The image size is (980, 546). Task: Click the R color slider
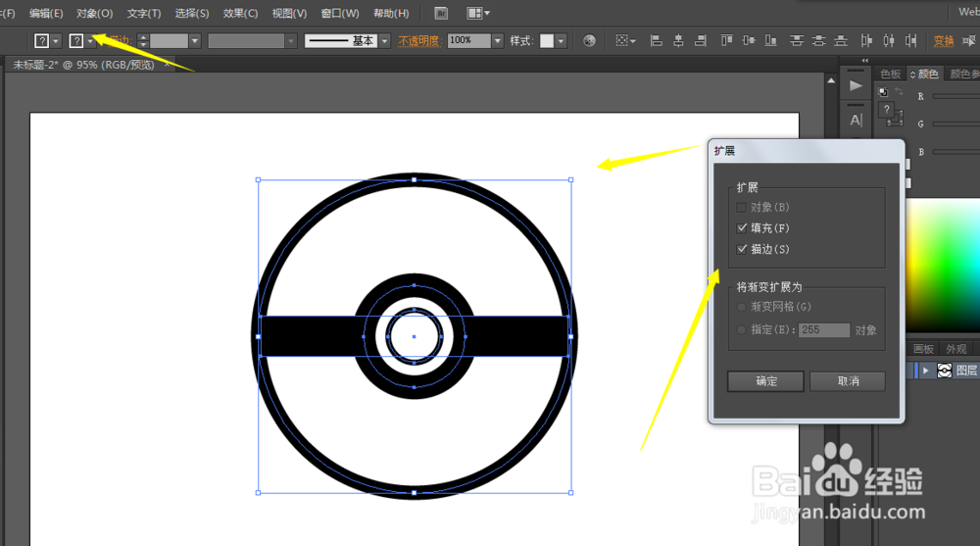955,96
